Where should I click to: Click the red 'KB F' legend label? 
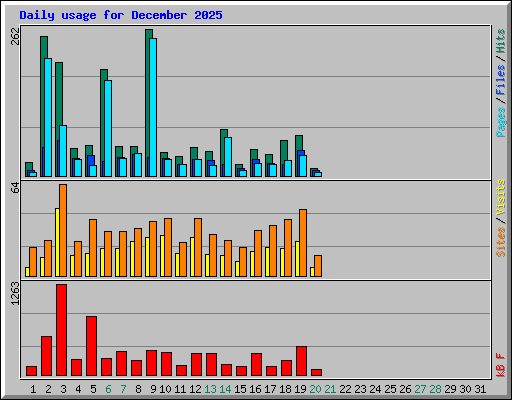tap(501, 365)
